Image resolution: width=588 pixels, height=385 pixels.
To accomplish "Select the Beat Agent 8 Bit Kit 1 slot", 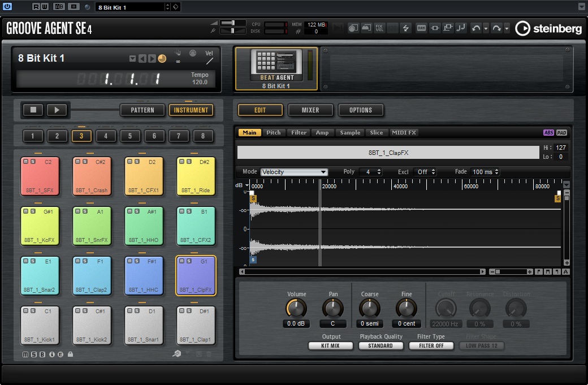I will [276, 69].
